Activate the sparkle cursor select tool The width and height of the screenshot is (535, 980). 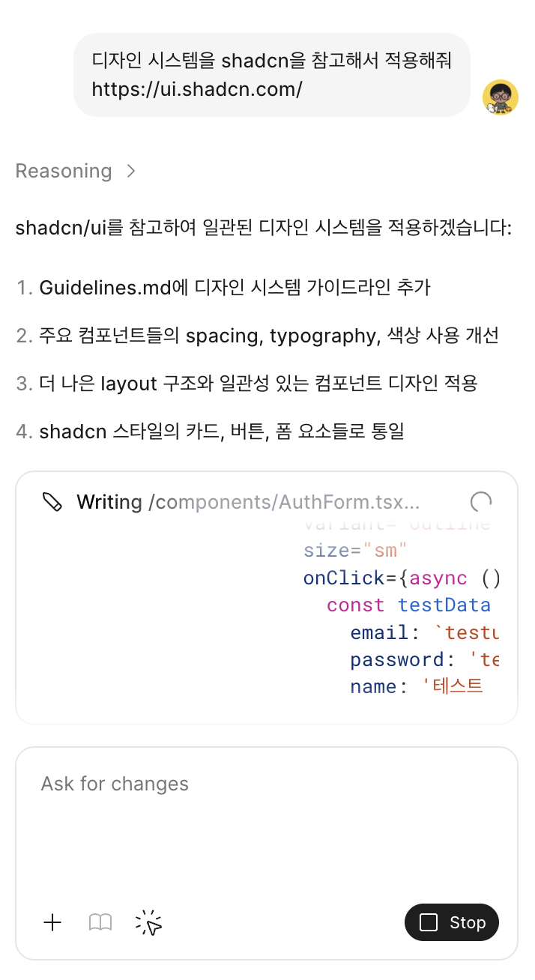click(149, 923)
